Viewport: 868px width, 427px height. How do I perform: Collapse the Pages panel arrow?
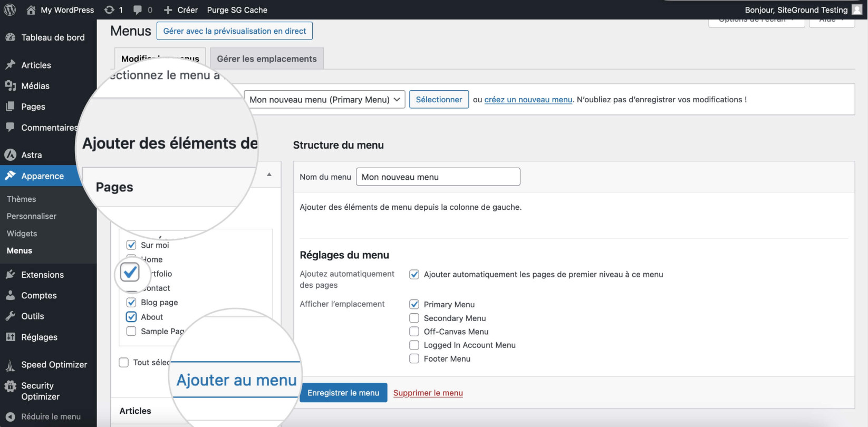(x=269, y=174)
